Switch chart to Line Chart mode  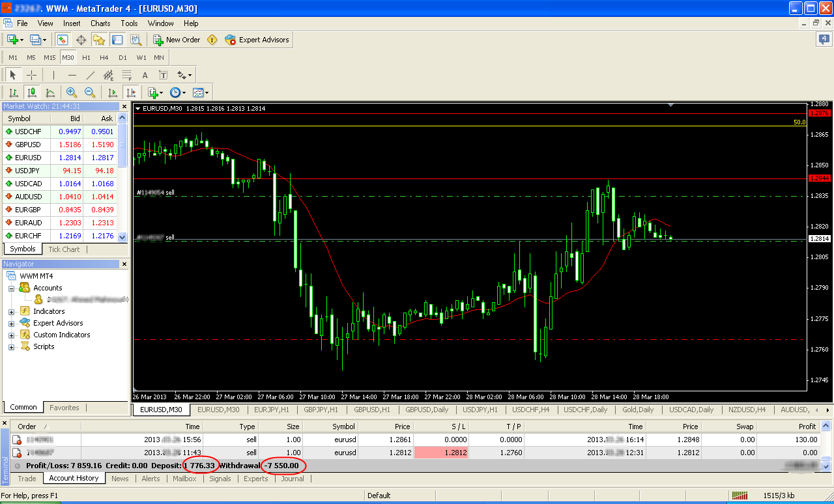click(x=50, y=92)
